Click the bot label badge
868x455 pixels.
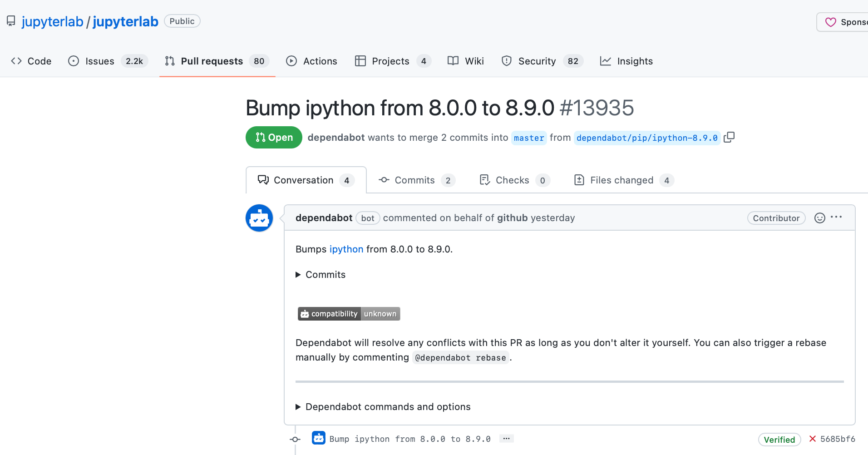[x=368, y=218]
